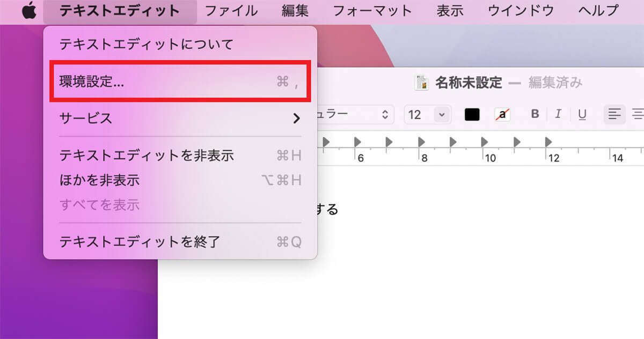Viewport: 644px width, 339px height.
Task: Select テキストエディットについて
Action: point(180,44)
